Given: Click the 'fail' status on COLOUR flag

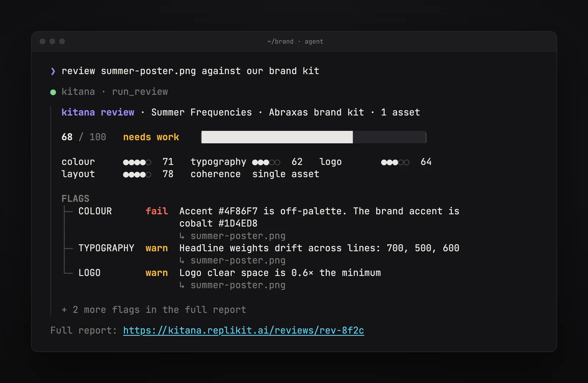Looking at the screenshot, I should point(157,211).
